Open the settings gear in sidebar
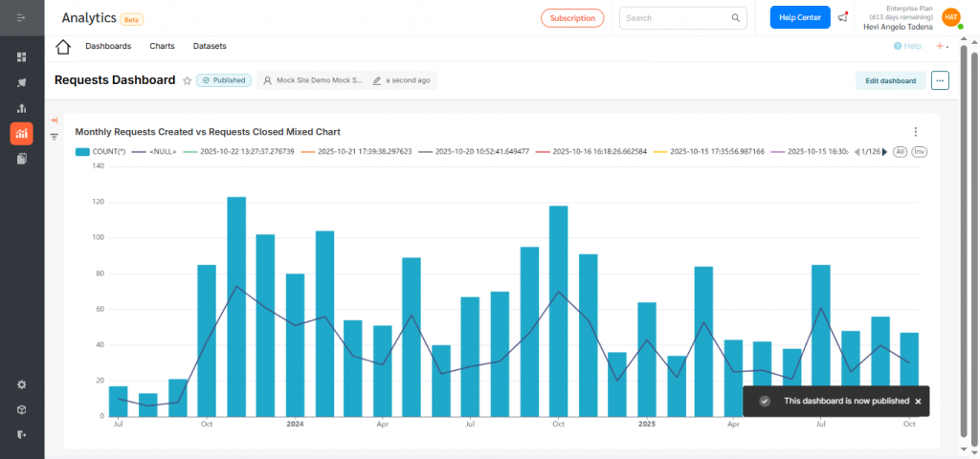Screen dimensions: 980x459 (21, 384)
